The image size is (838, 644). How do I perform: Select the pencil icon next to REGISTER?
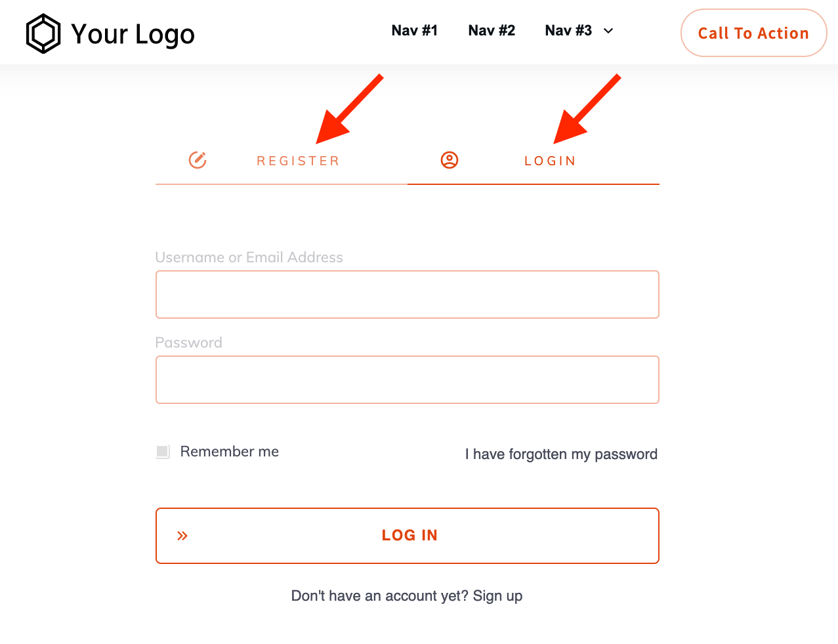tap(198, 159)
